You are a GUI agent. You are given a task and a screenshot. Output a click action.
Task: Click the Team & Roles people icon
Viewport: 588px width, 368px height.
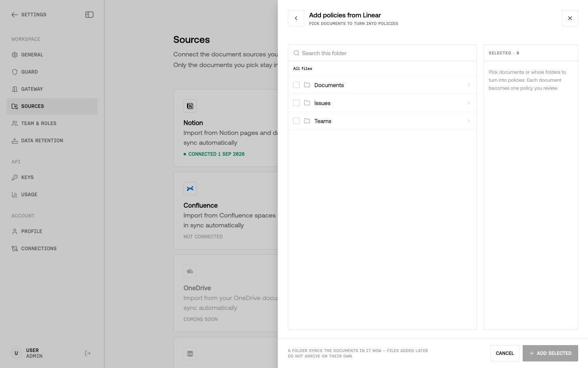[x=15, y=123]
